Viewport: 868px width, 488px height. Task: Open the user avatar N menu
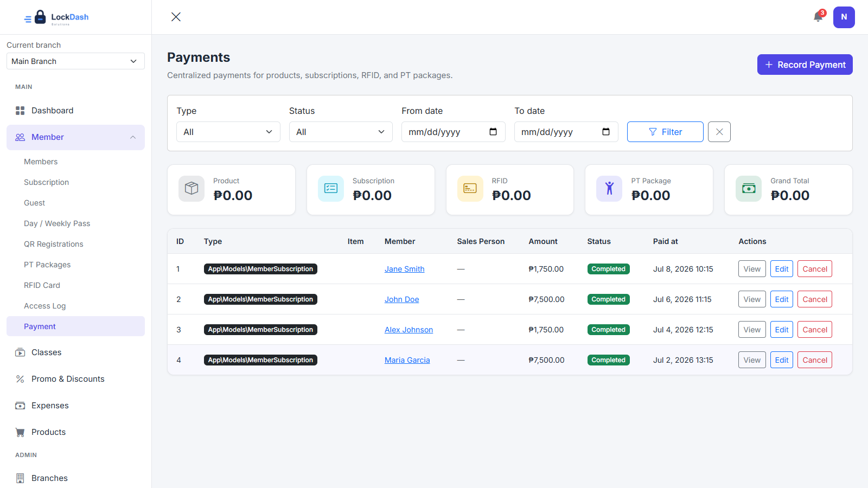click(844, 17)
